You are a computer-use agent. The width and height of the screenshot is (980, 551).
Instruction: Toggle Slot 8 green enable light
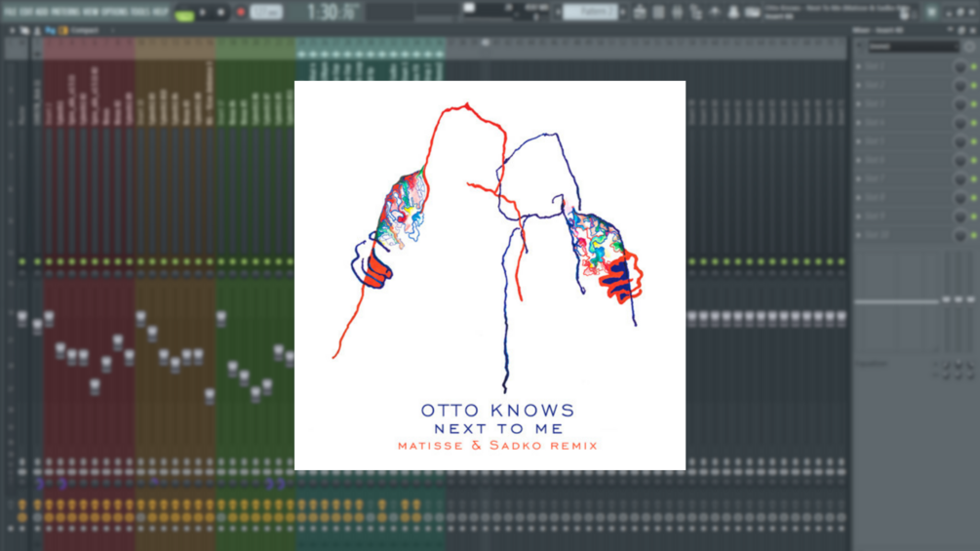974,198
